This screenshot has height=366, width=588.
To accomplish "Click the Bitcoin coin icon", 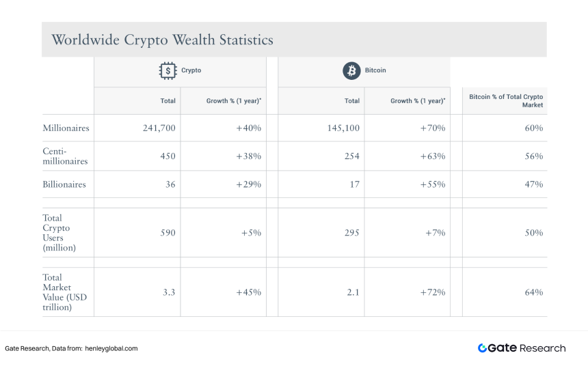I will click(351, 70).
